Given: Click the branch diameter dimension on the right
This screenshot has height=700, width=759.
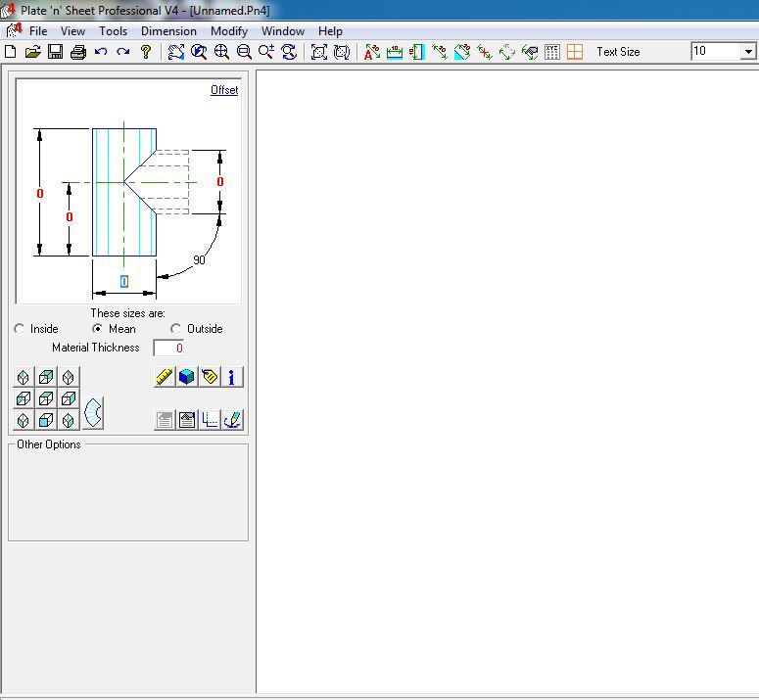Looking at the screenshot, I should click(x=219, y=182).
